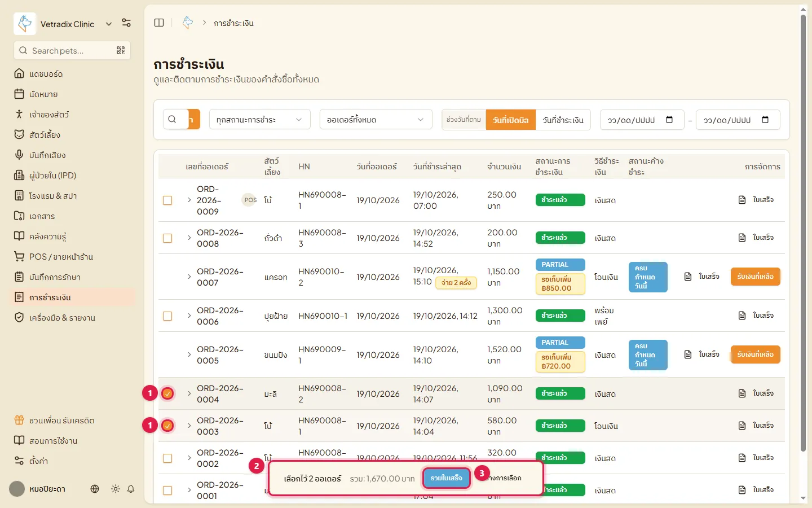Tick the checkbox for order ORD-2026-0002
The width and height of the screenshot is (812, 508).
click(167, 458)
